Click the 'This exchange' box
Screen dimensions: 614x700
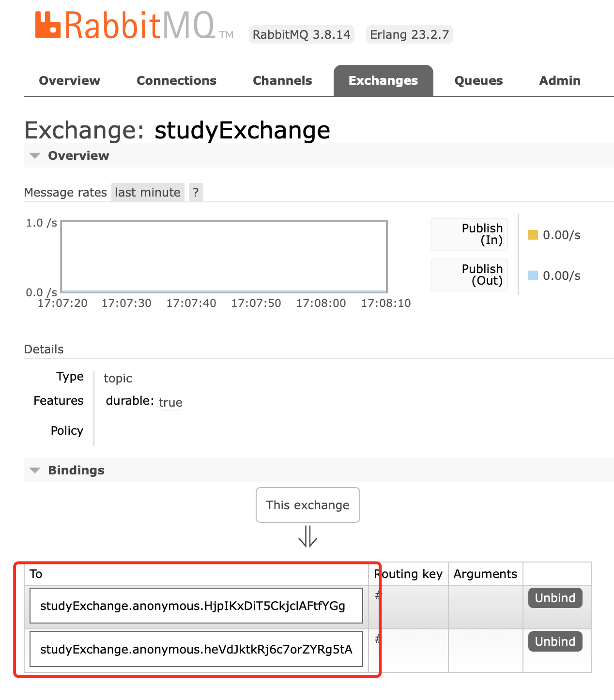[x=308, y=505]
